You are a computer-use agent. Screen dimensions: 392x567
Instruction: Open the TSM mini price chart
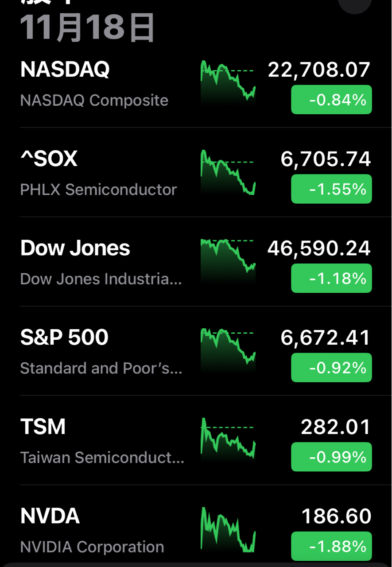pos(228,440)
